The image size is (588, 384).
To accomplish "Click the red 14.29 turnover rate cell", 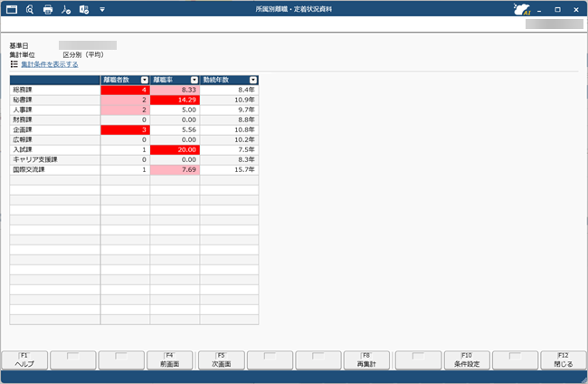I will (175, 100).
